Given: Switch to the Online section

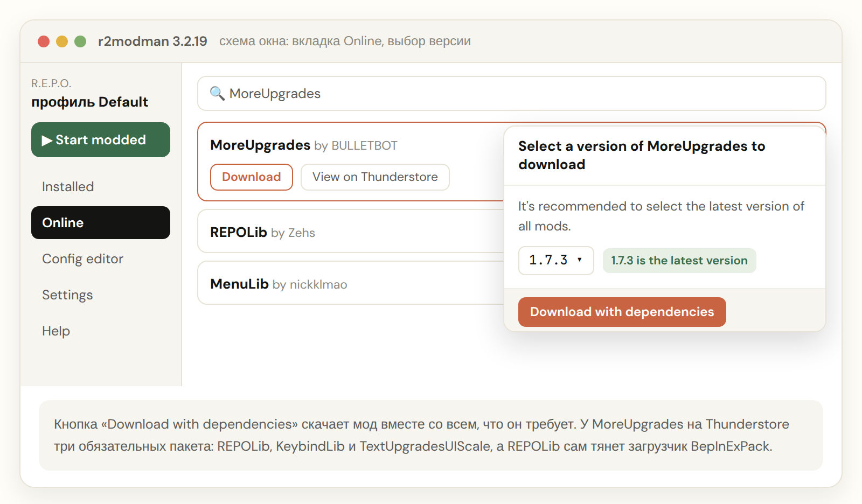Looking at the screenshot, I should pos(101,223).
